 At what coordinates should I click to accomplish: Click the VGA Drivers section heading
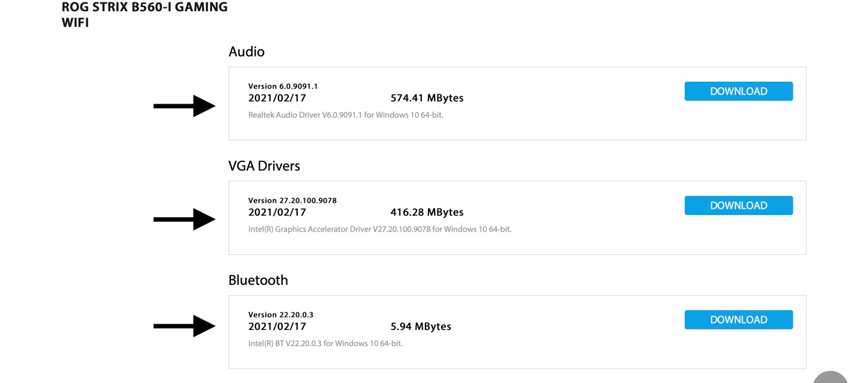pyautogui.click(x=264, y=166)
